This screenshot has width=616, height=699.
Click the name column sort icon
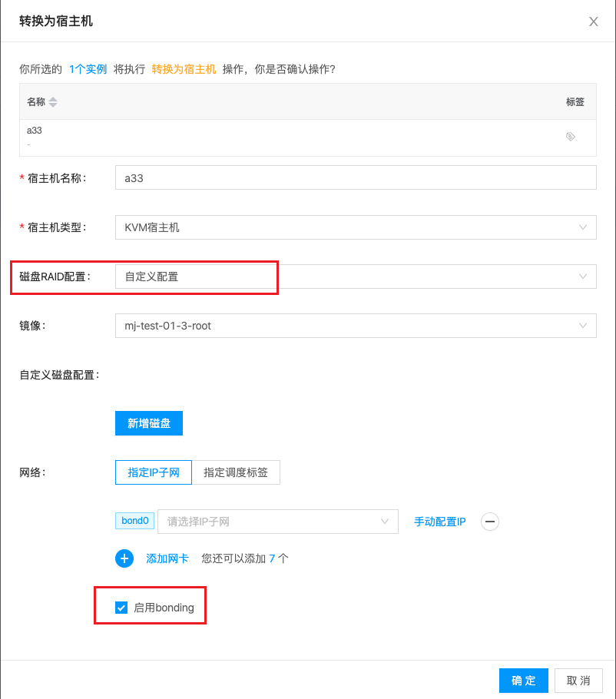coord(53,102)
